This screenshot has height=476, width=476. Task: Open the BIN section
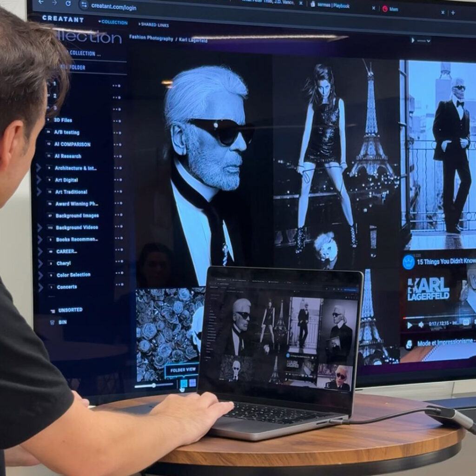[63, 322]
